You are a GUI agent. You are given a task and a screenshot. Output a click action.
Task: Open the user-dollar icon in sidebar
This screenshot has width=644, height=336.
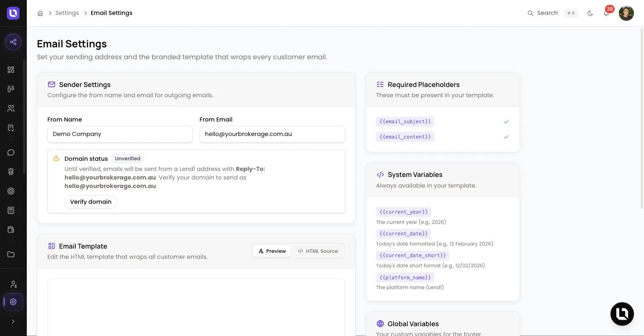pyautogui.click(x=13, y=284)
